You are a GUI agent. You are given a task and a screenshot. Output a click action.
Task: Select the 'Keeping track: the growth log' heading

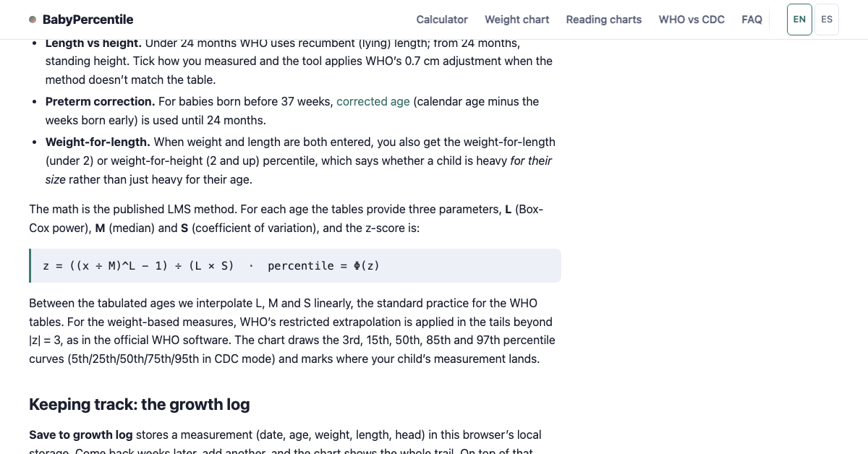[140, 404]
